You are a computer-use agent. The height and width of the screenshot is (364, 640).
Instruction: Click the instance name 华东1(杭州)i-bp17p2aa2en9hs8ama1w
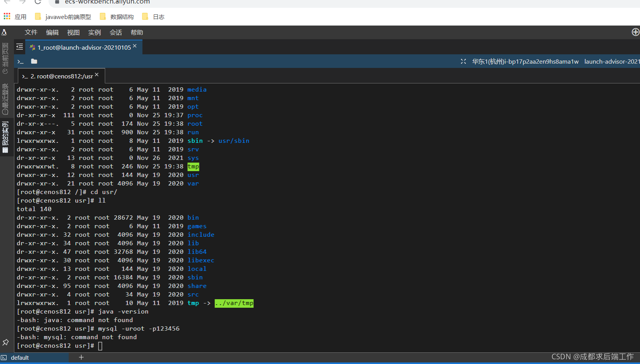pos(525,61)
